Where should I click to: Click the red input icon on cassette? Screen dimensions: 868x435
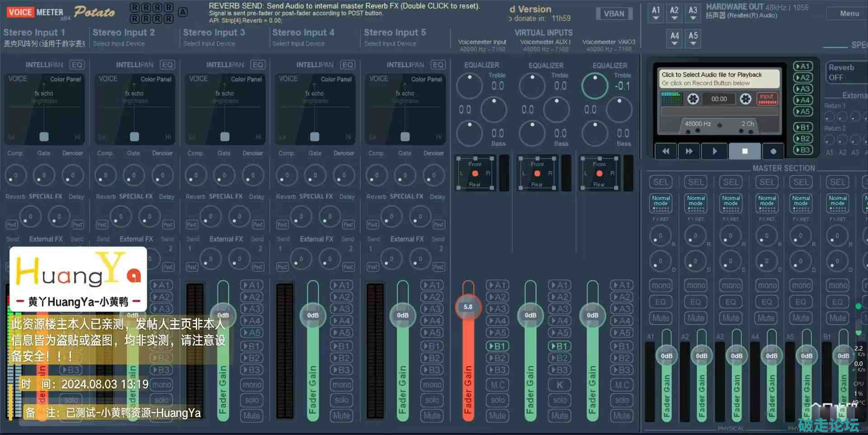767,98
